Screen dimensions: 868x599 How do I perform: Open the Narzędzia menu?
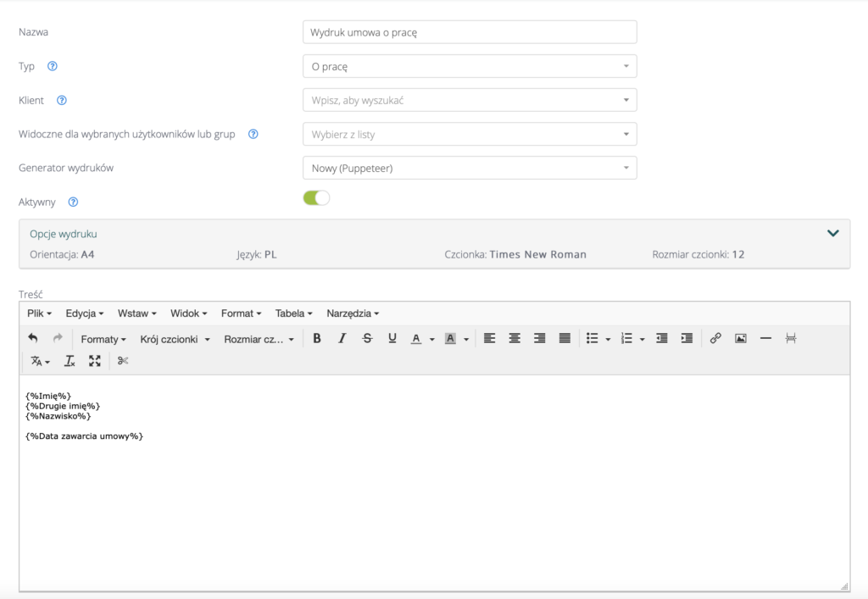click(352, 313)
